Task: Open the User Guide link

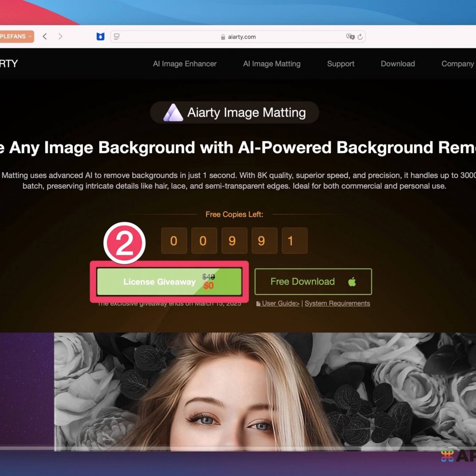Action: click(x=280, y=304)
